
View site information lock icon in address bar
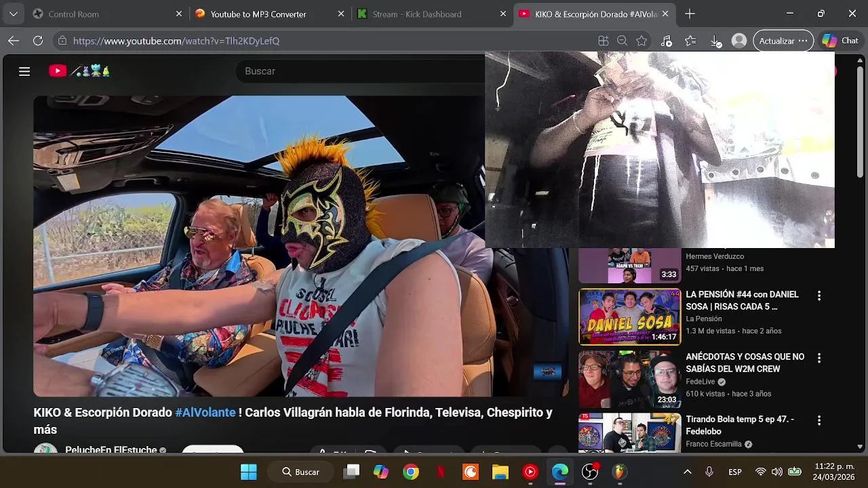tap(62, 41)
